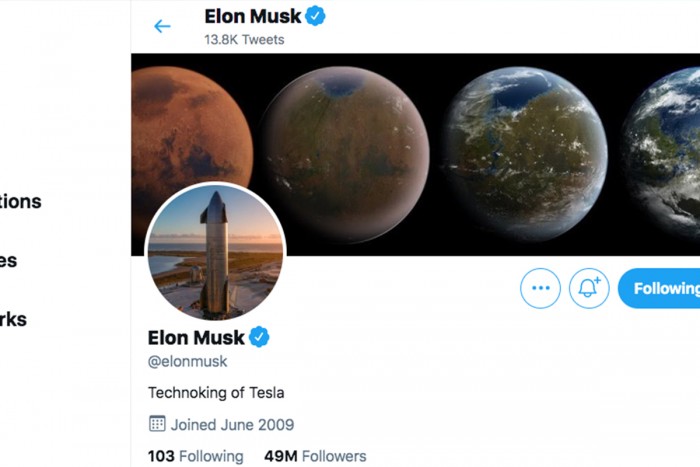Click the back arrow icon
The height and width of the screenshot is (467, 700).
coord(162,26)
